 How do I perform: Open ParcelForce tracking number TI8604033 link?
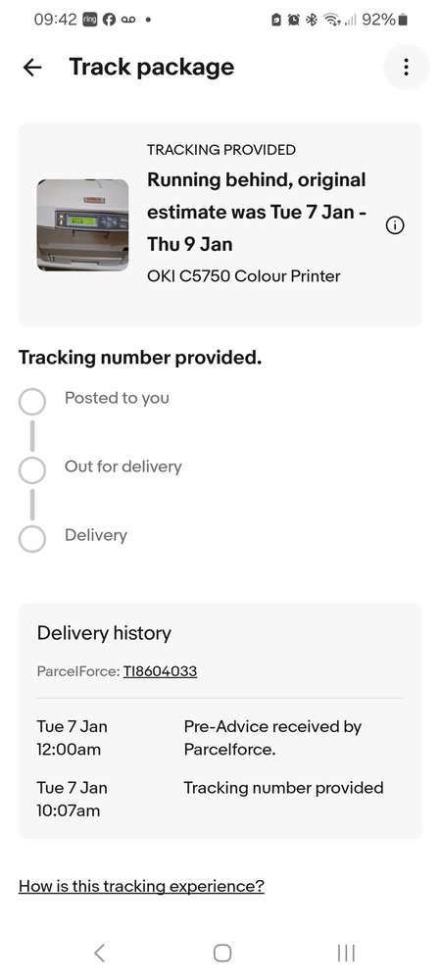coord(160,671)
